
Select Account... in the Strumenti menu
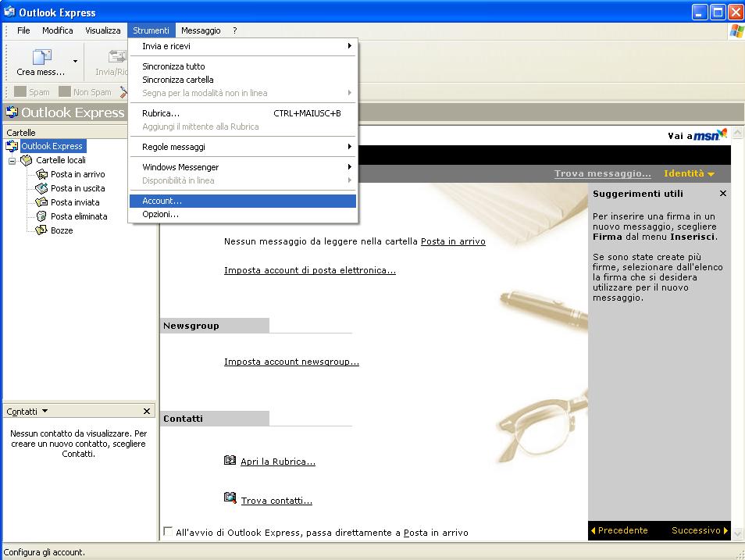[x=243, y=201]
